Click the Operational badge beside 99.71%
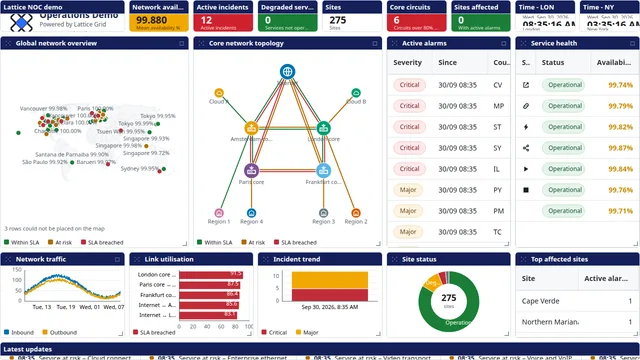 pos(563,211)
